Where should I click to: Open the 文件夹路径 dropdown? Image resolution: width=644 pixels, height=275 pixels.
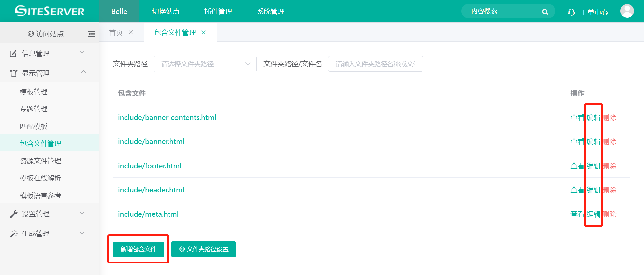[205, 64]
